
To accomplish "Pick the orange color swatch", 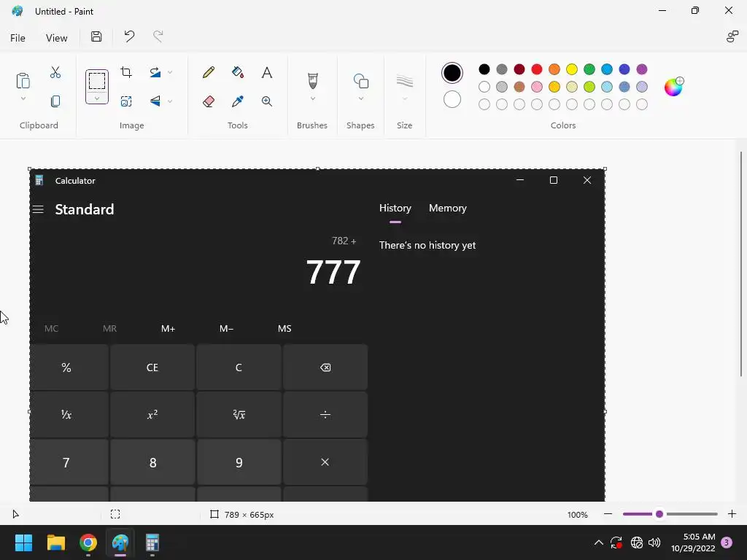I will [x=554, y=69].
